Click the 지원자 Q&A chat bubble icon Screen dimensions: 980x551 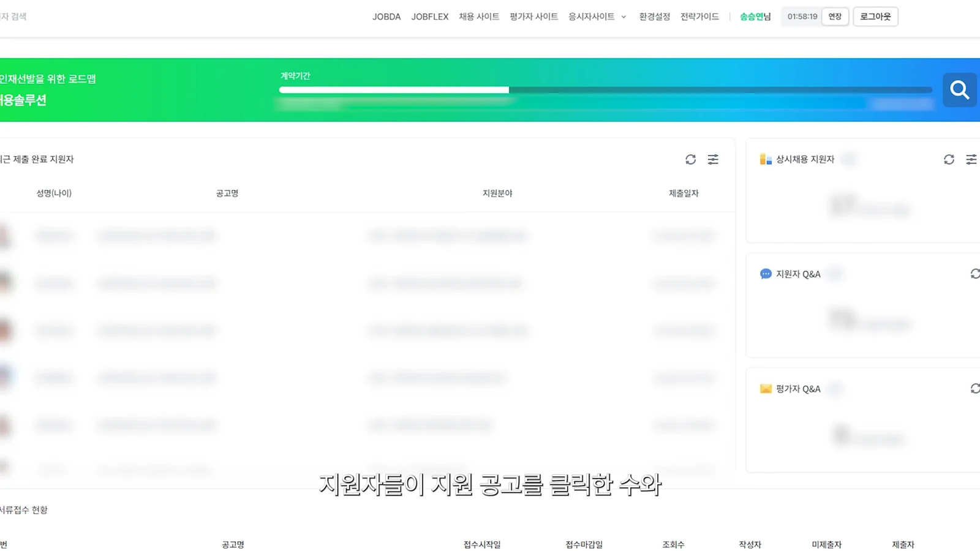coord(766,274)
